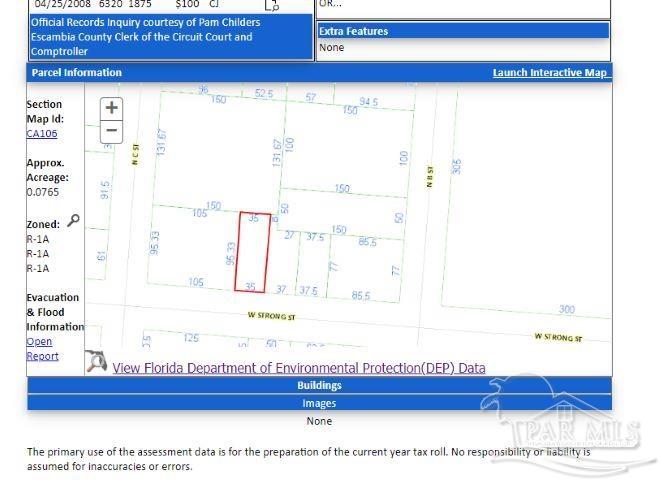Screen dimensions: 660x480
Task: Click the Parcel Information header bar
Action: pos(77,73)
